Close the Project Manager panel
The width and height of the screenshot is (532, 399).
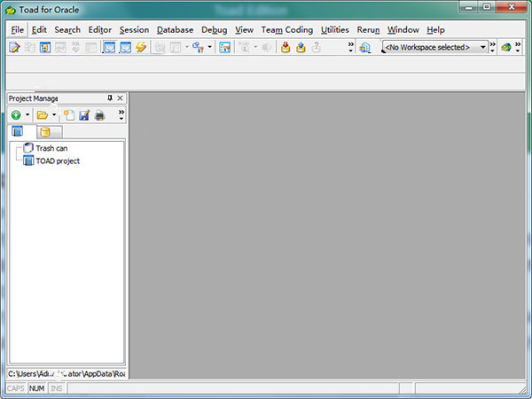click(x=120, y=98)
